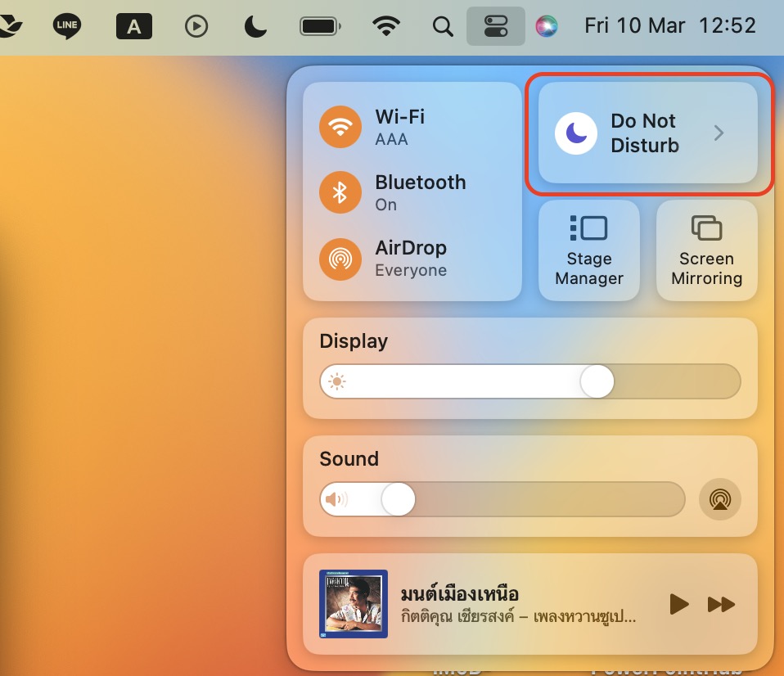Expand Do Not Disturb focus options chevron
Screen dimensions: 784x676
719,133
